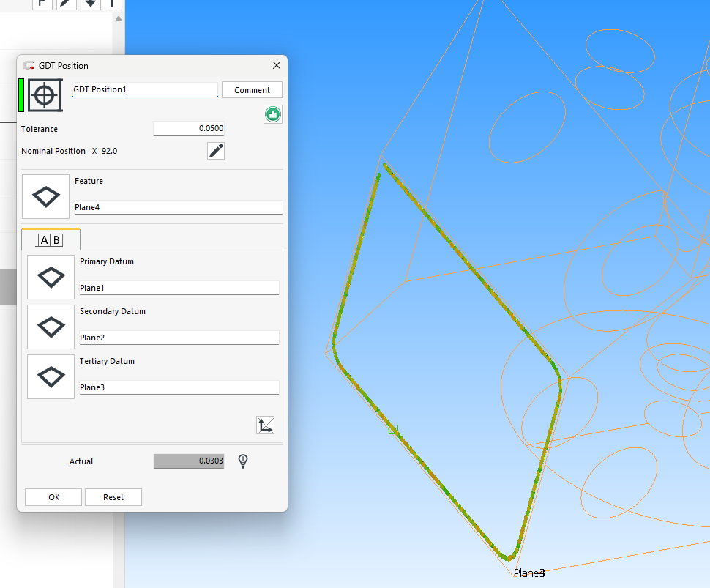
Task: Click the green status color bar
Action: click(21, 95)
